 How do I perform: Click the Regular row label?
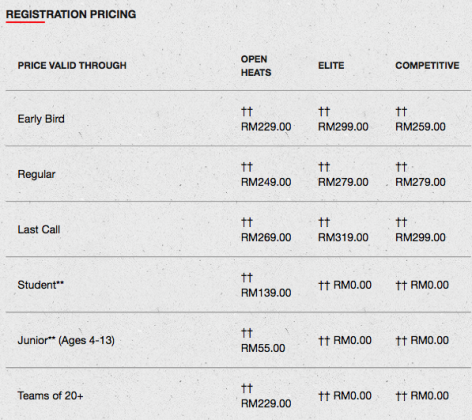pos(36,174)
